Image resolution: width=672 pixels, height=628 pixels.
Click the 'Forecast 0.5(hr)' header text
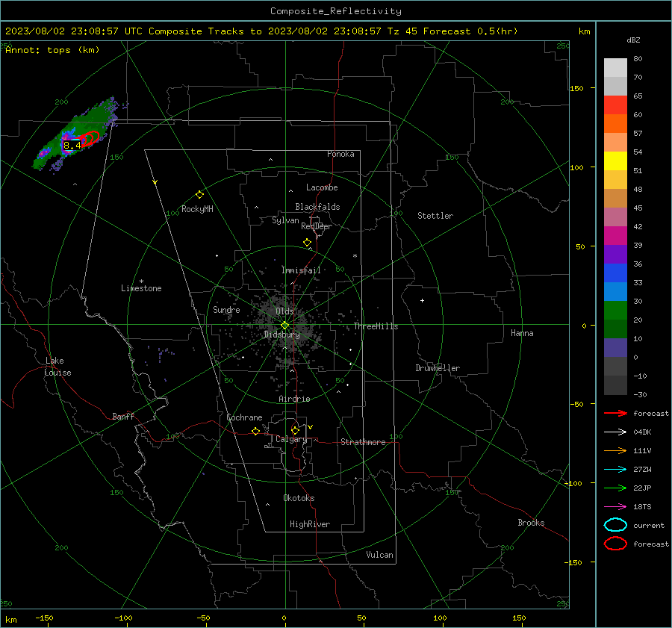[x=470, y=31]
